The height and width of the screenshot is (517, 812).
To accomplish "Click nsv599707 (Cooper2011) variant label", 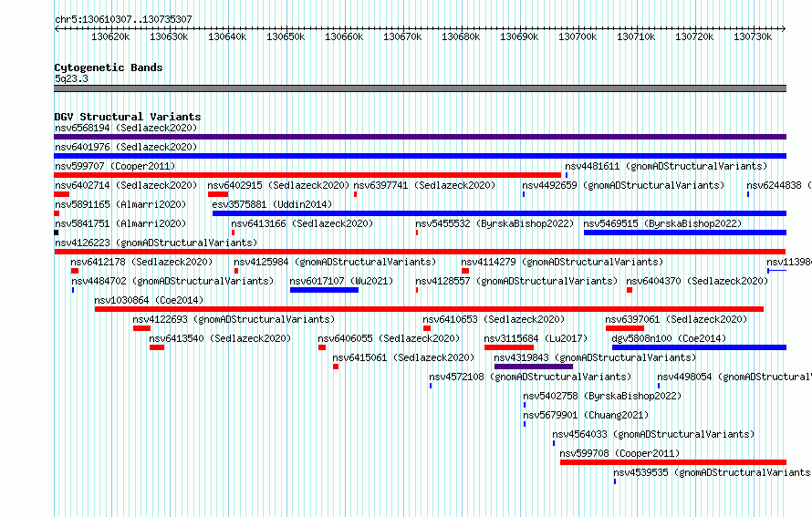I will click(x=115, y=166).
